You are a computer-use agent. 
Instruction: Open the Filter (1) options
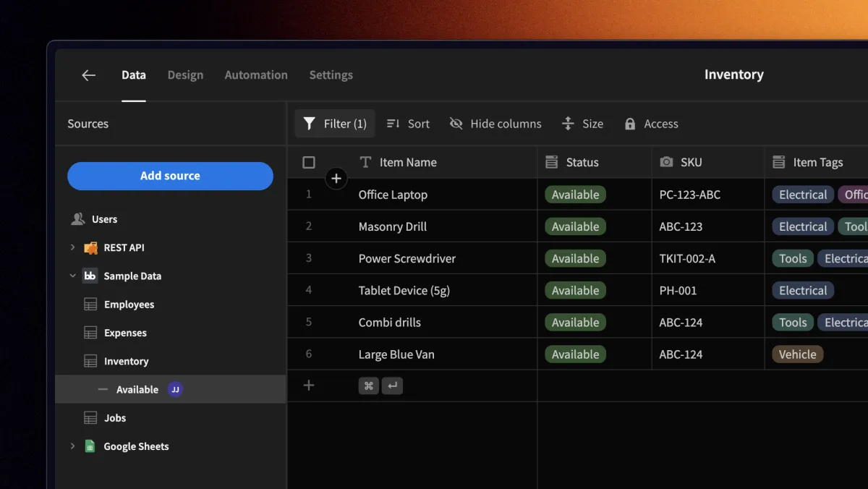click(x=335, y=124)
